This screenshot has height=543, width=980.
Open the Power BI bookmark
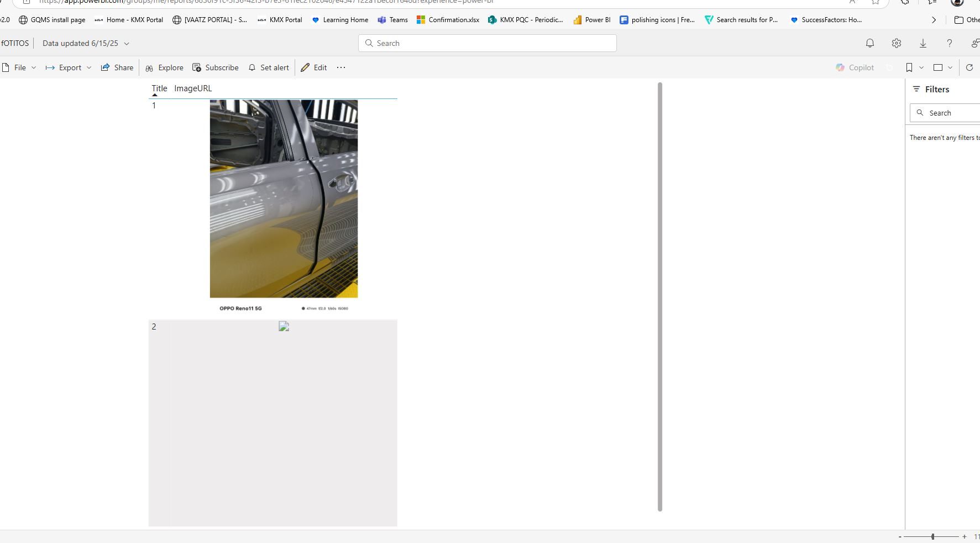(x=592, y=20)
